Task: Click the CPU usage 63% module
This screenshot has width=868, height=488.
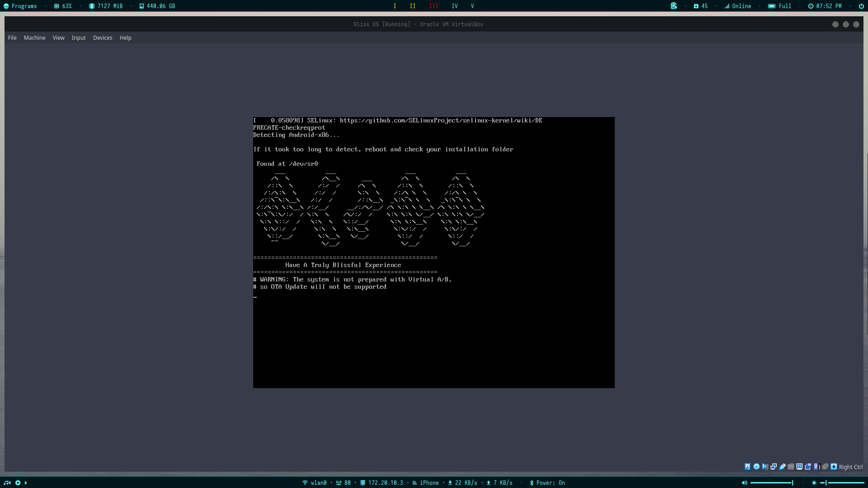Action: pos(63,6)
